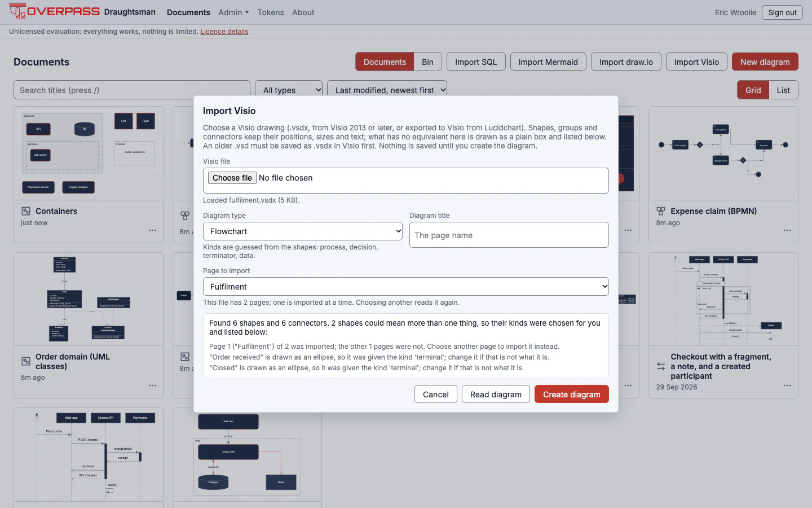Screen dimensions: 812x508
Task: Click the 'Import Visio' dialog heading
Action: (x=229, y=111)
